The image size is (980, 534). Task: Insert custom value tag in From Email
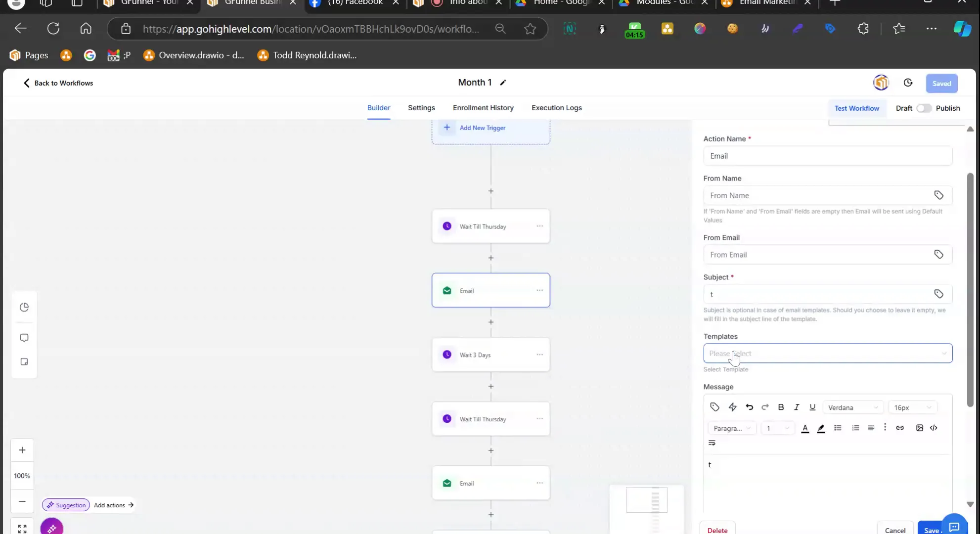coord(938,255)
